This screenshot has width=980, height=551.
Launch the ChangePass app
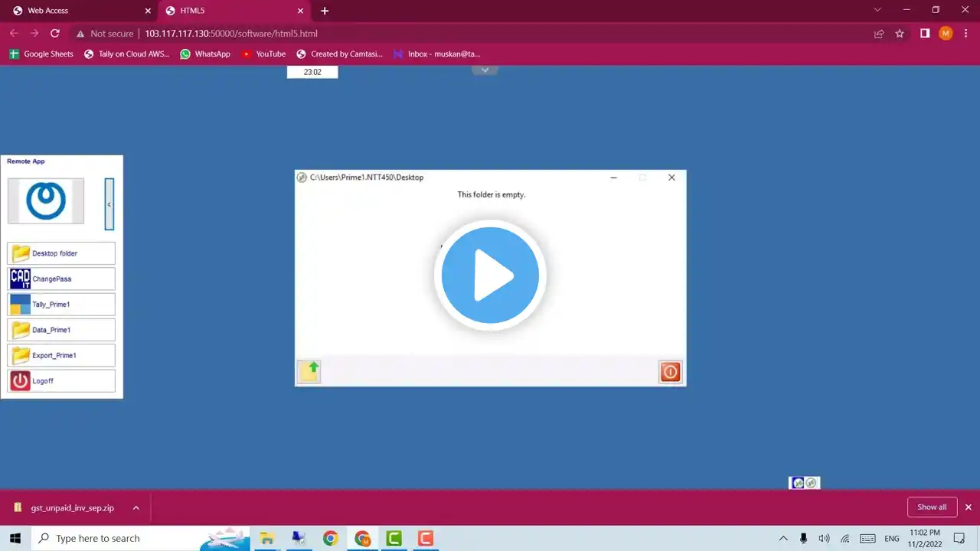[61, 279]
